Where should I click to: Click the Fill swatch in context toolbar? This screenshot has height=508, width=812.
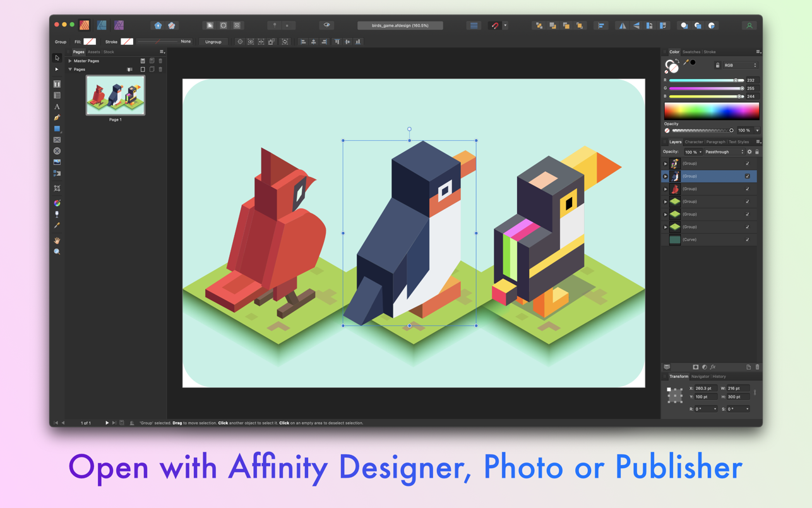pyautogui.click(x=90, y=42)
